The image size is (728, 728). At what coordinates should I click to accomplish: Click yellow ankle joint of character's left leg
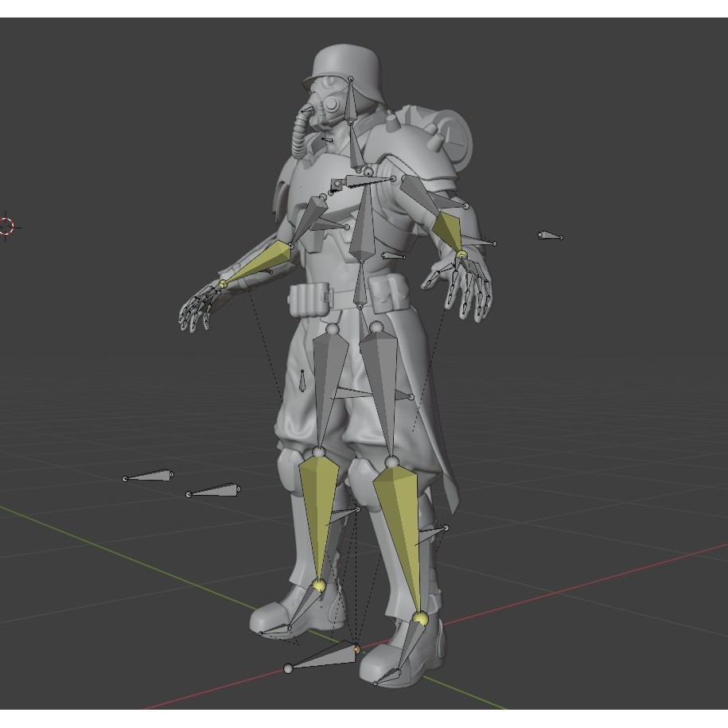[x=421, y=618]
